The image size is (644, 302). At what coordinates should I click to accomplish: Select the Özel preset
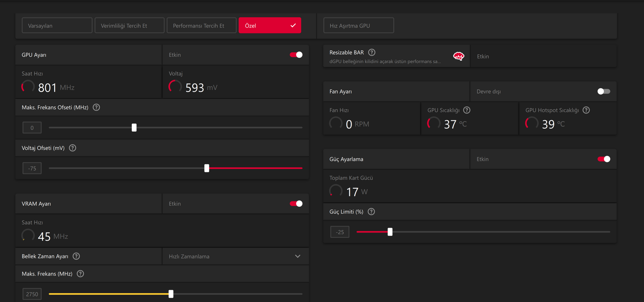point(270,26)
